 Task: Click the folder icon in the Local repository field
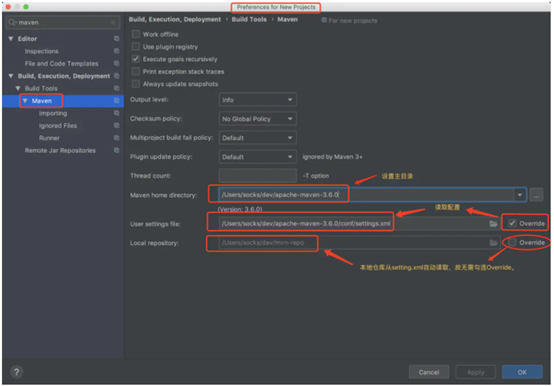point(493,243)
